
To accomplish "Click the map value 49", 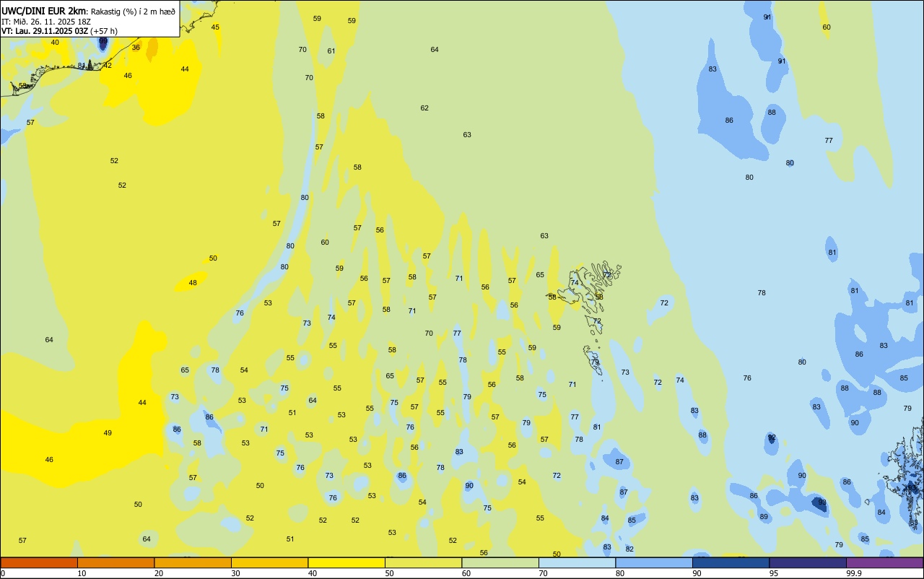I will pyautogui.click(x=108, y=433).
